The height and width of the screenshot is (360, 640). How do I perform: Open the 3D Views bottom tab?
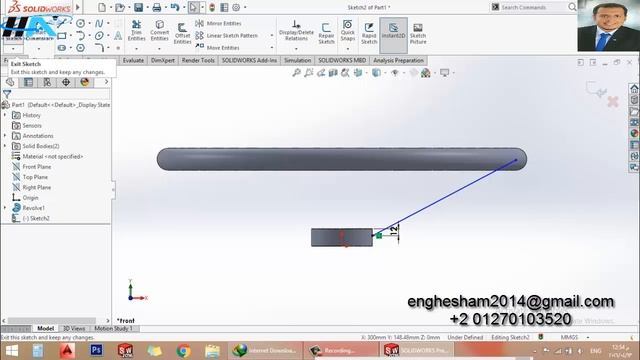click(x=73, y=329)
